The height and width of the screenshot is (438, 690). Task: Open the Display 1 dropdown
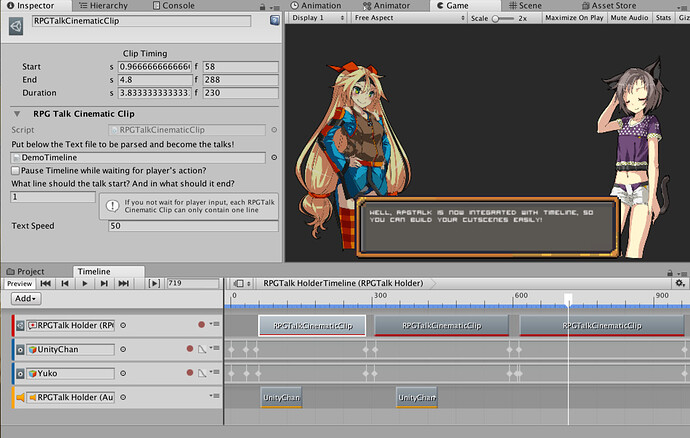(318, 18)
